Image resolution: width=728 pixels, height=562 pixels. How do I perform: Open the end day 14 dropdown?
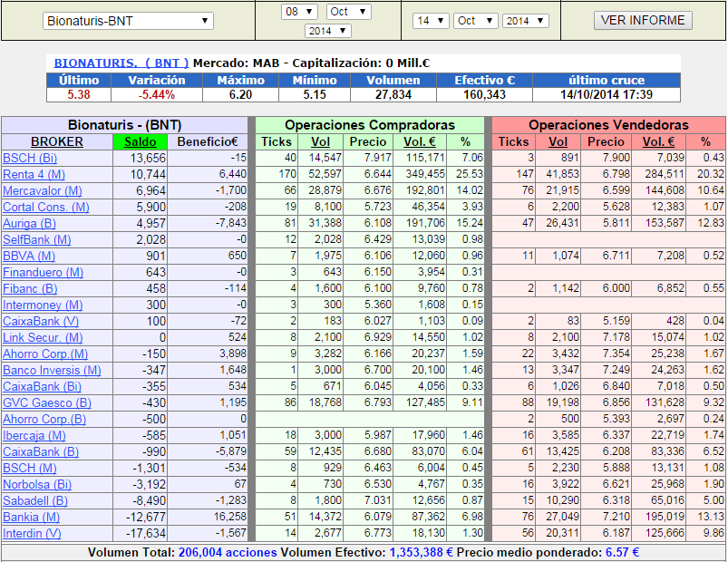pos(431,21)
